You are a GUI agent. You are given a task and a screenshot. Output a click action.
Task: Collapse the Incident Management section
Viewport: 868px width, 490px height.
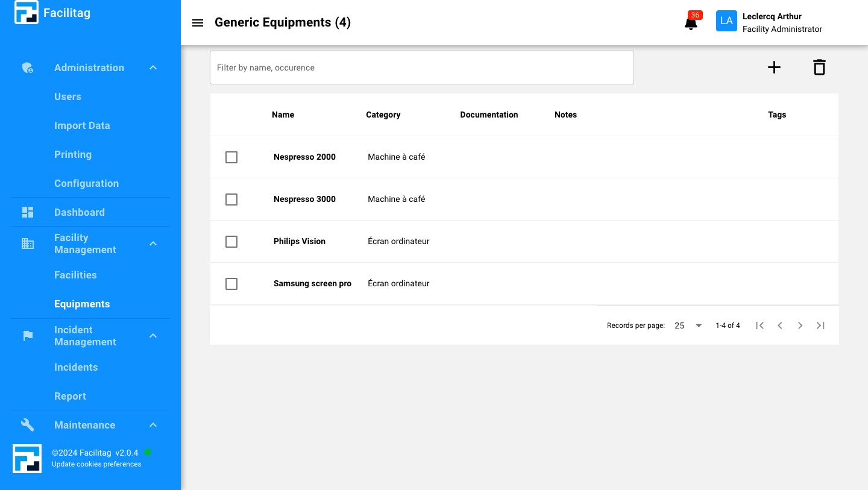pyautogui.click(x=153, y=336)
